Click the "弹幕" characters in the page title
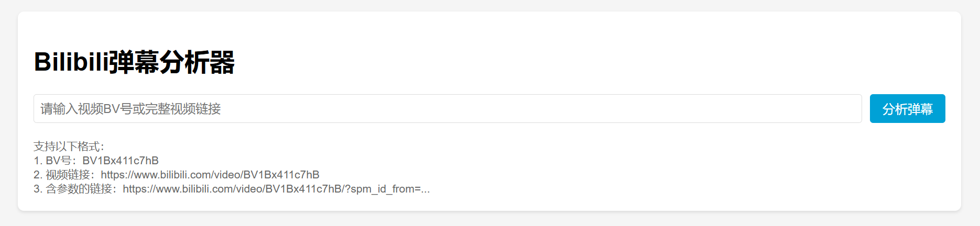 pyautogui.click(x=134, y=62)
